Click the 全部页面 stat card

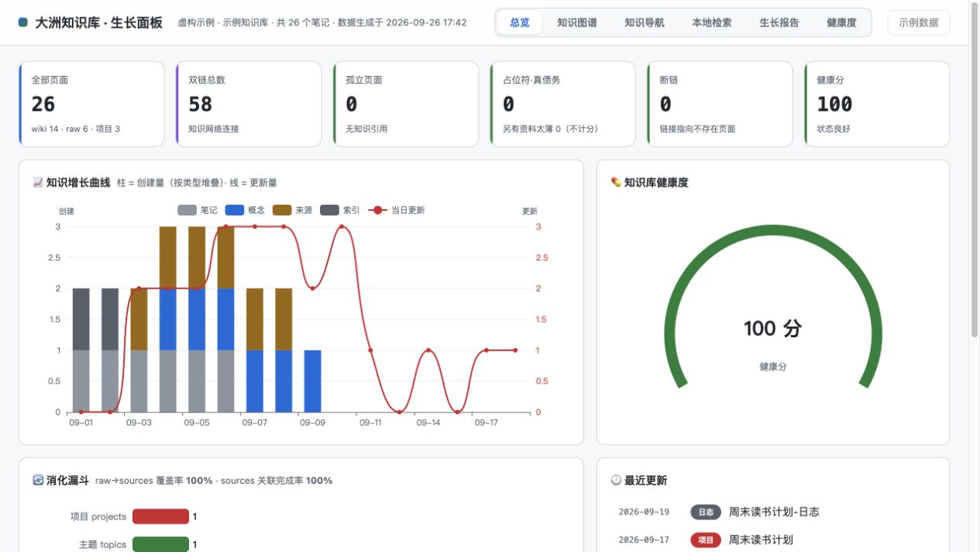point(91,104)
